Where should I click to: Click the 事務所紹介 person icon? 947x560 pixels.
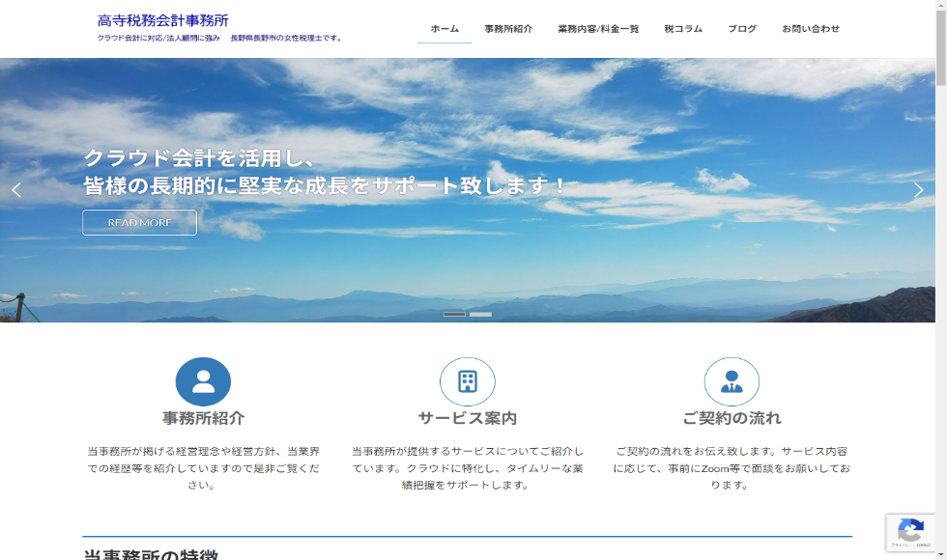203,381
